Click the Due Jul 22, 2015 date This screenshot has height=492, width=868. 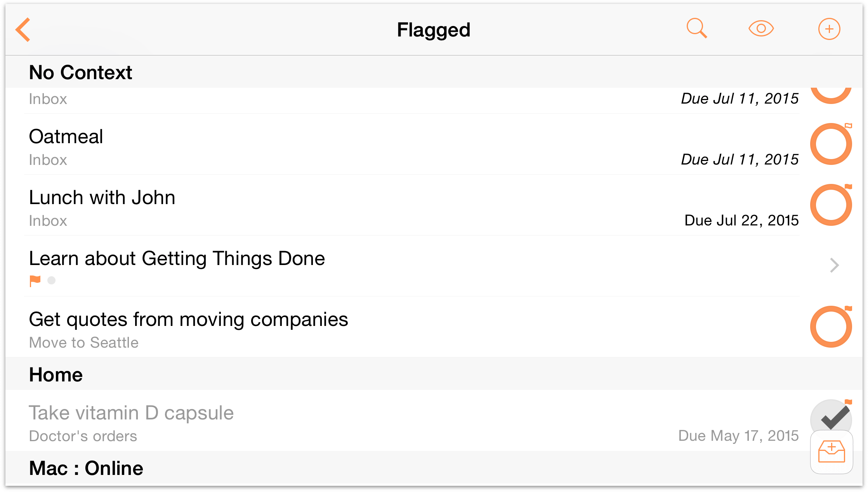pos(741,220)
